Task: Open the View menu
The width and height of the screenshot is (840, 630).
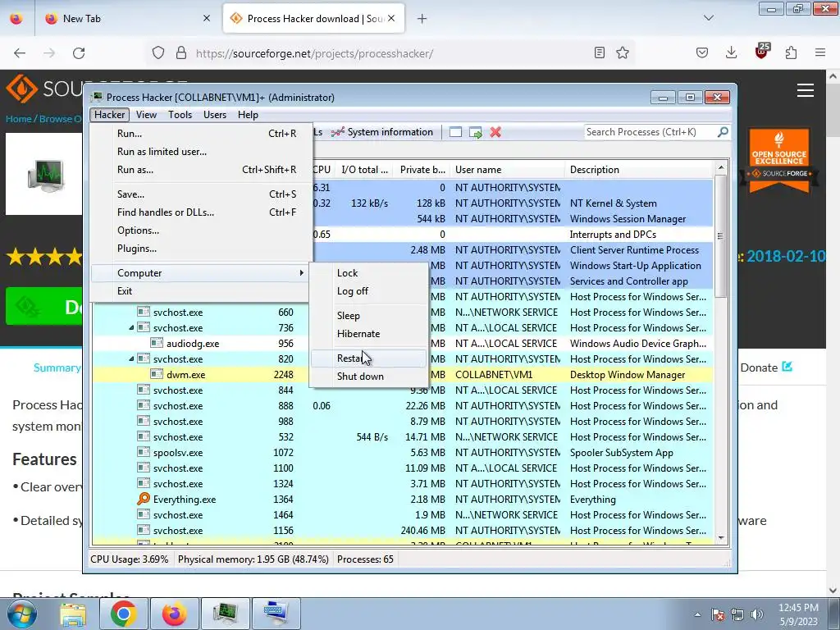Action: (146, 115)
